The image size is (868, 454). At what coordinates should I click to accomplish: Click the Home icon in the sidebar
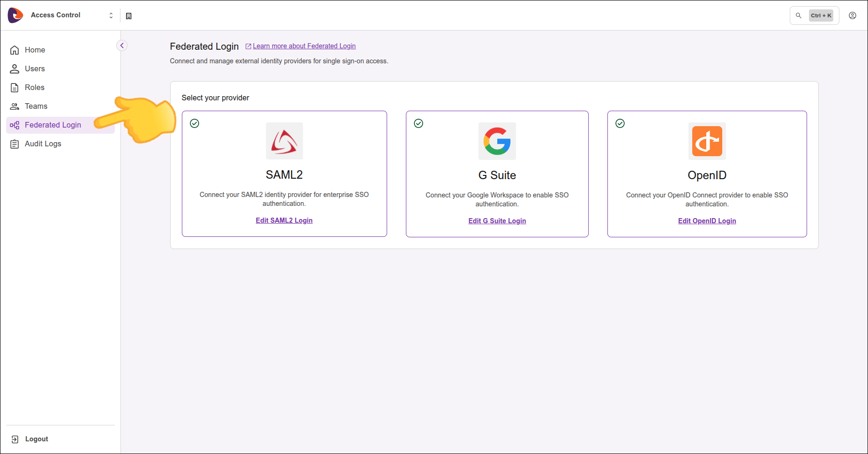coord(15,50)
